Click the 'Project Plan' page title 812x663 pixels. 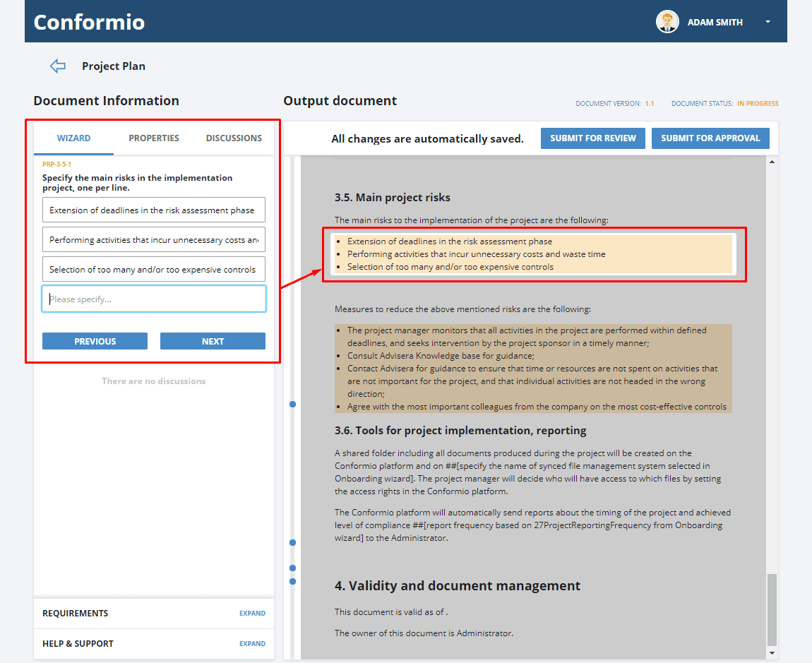click(114, 66)
